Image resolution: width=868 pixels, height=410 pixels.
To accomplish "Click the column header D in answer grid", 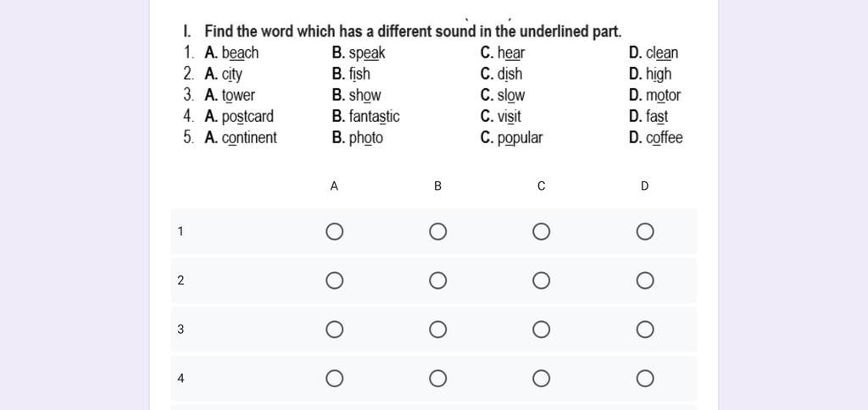I will tap(645, 186).
